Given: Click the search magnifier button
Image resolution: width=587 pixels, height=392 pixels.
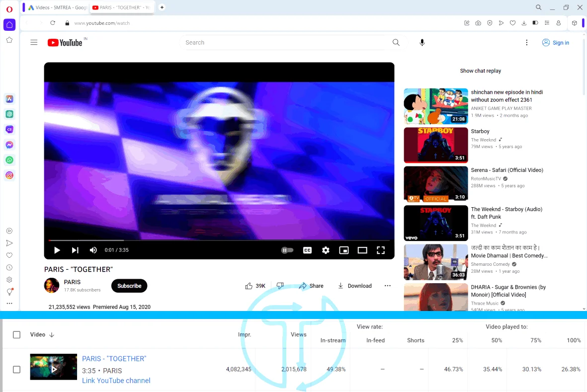Looking at the screenshot, I should point(396,42).
